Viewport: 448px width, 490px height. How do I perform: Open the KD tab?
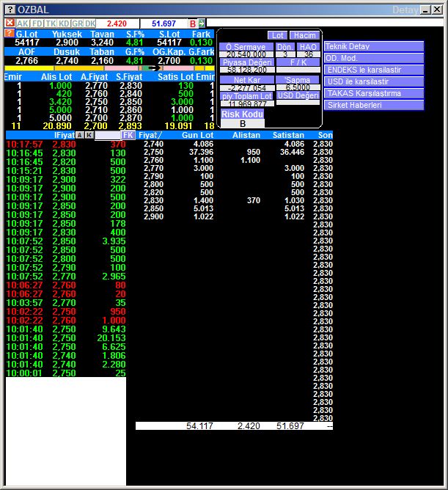64,23
